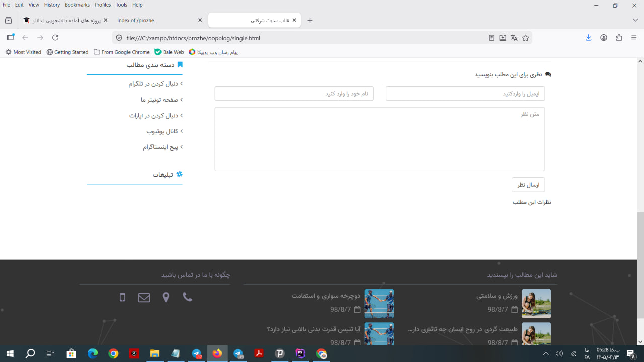
Task: Open File Explorer from the taskbar
Action: click(x=154, y=354)
